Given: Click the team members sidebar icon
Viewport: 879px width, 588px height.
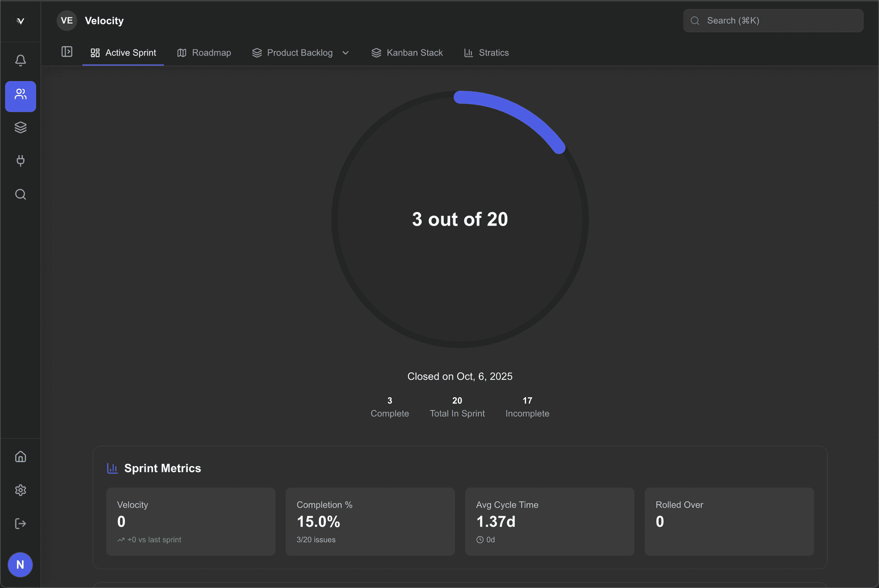Looking at the screenshot, I should (x=20, y=96).
